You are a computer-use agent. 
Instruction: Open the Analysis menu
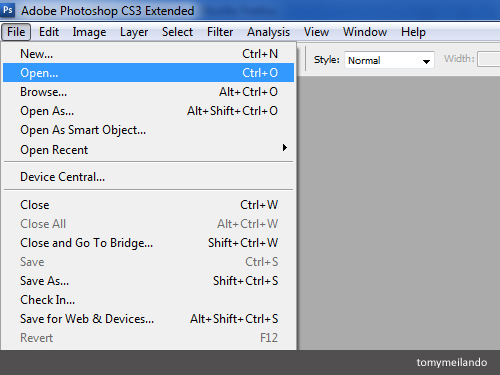point(268,32)
